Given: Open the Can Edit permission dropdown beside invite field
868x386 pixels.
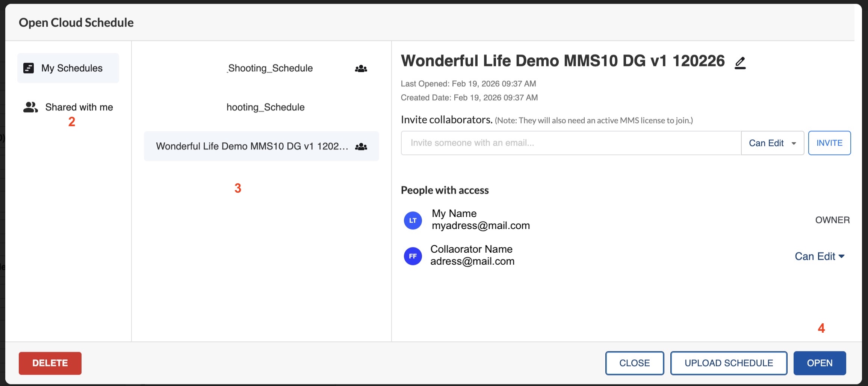Looking at the screenshot, I should click(773, 143).
